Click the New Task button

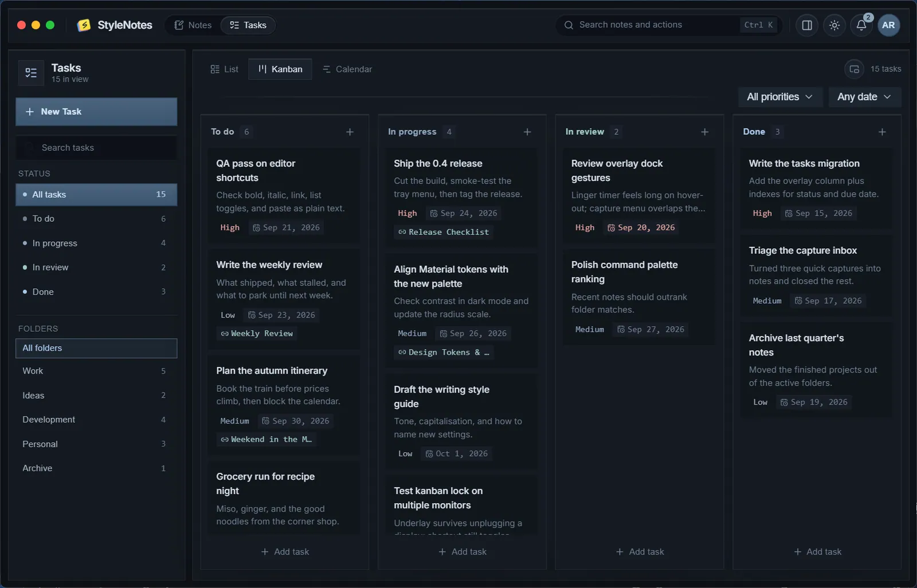[96, 112]
